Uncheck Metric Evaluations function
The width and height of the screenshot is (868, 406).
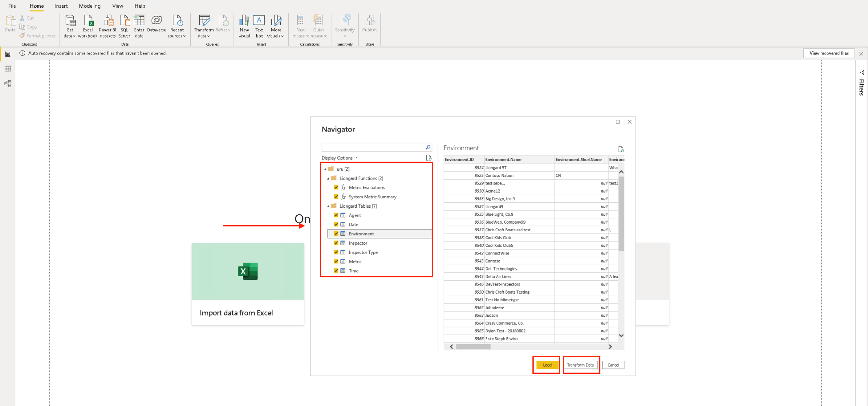pyautogui.click(x=336, y=187)
